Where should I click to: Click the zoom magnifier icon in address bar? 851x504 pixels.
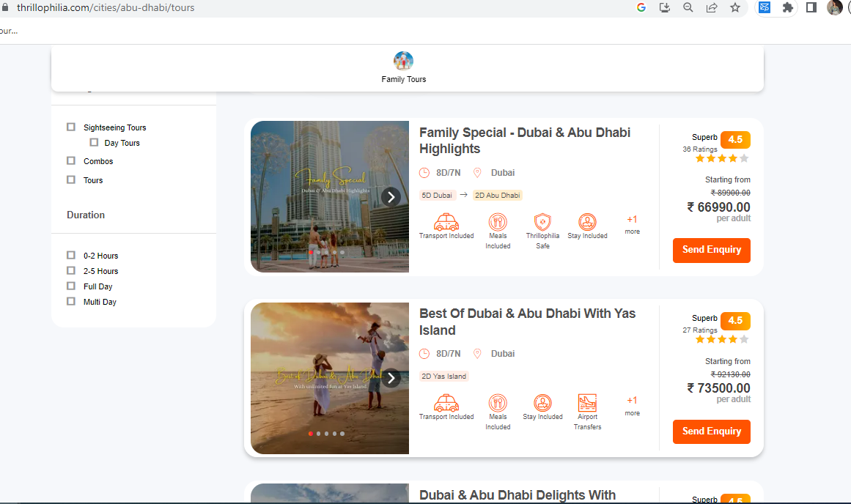[x=688, y=7]
